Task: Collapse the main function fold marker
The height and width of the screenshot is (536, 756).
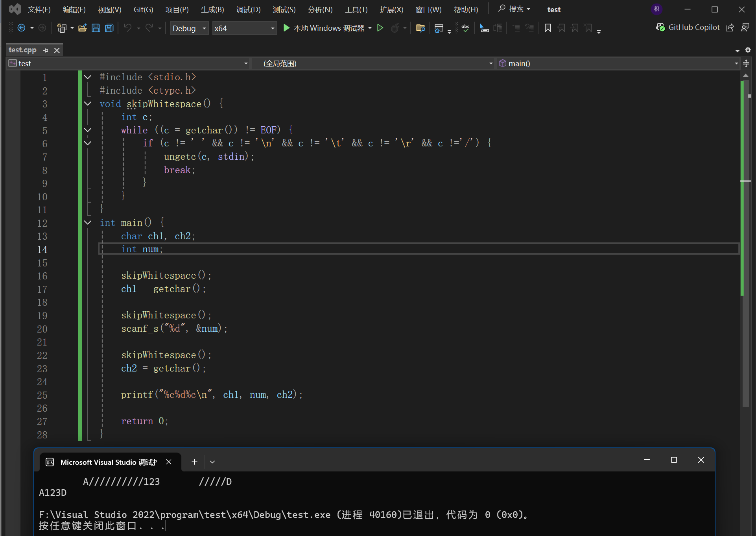Action: [88, 223]
